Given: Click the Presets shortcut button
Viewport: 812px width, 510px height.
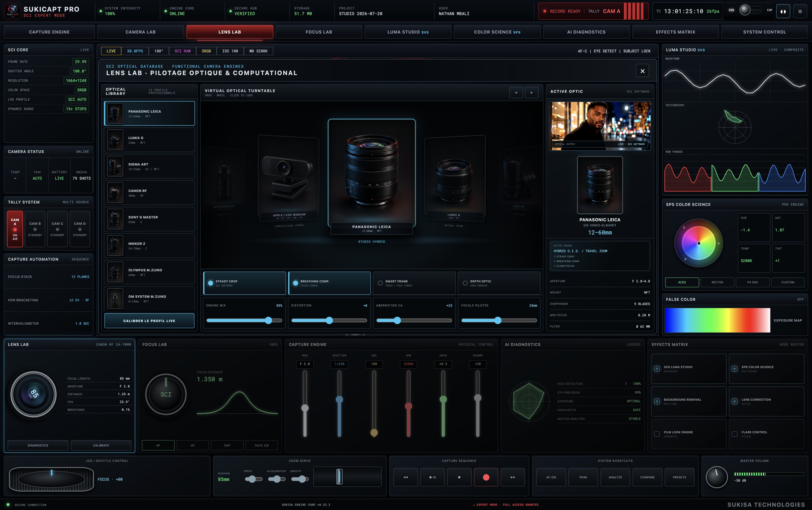Looking at the screenshot, I should pyautogui.click(x=680, y=477).
